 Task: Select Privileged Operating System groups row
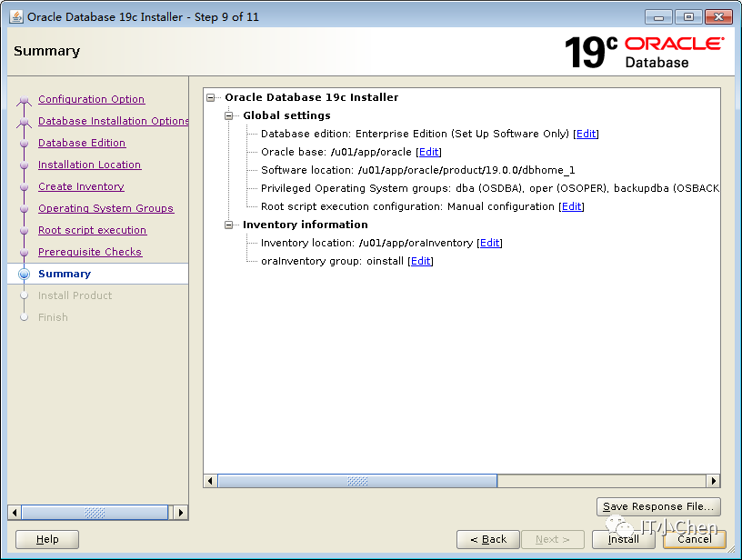click(x=490, y=188)
